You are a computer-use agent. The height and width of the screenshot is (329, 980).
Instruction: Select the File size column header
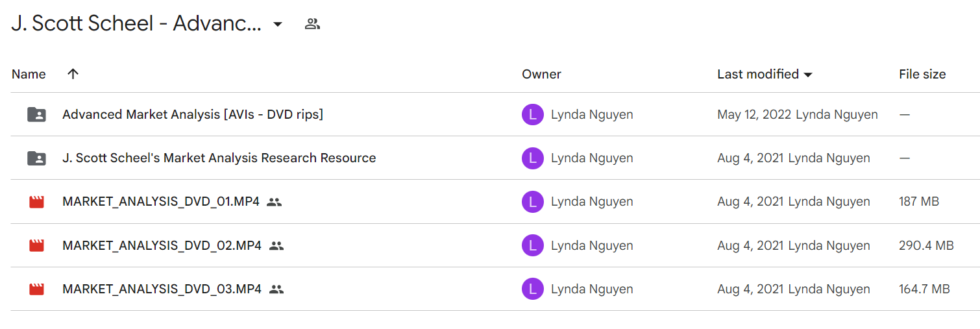(922, 74)
